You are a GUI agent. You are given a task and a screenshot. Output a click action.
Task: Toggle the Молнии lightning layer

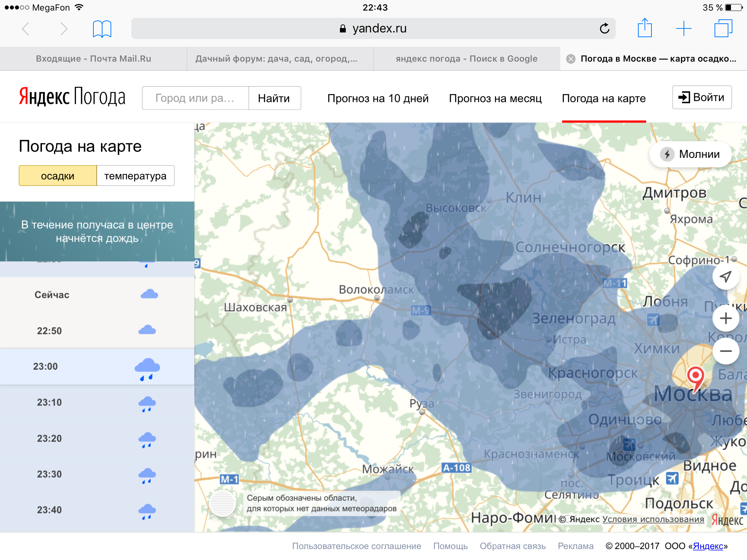tap(690, 154)
